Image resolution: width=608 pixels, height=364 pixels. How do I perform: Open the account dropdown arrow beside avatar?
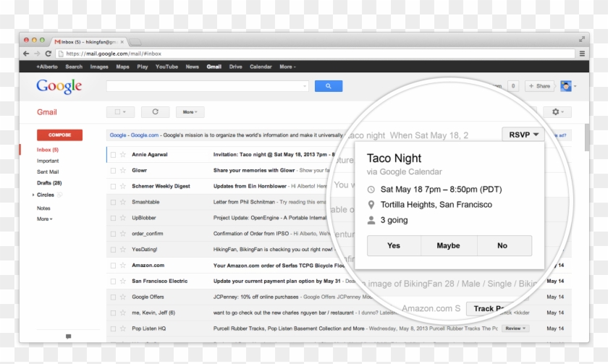(575, 86)
